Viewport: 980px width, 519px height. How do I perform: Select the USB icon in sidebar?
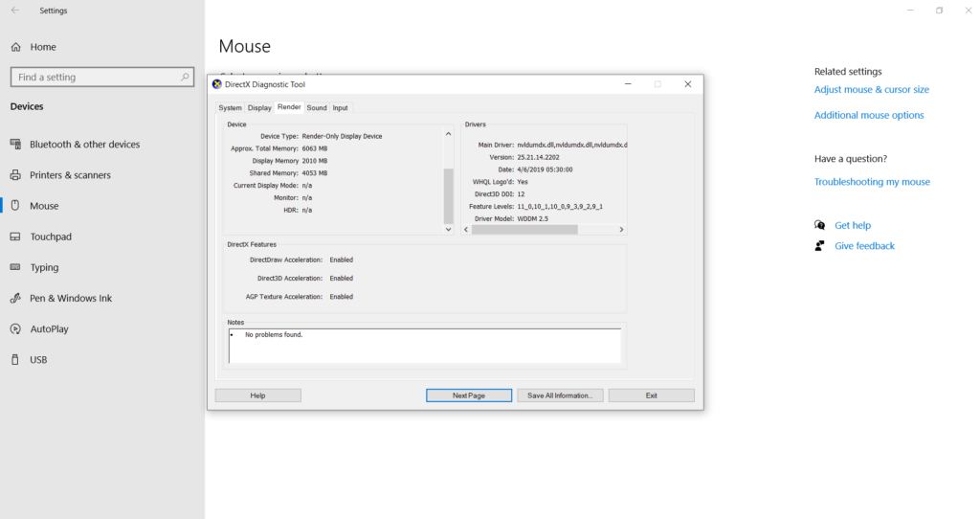tap(15, 359)
